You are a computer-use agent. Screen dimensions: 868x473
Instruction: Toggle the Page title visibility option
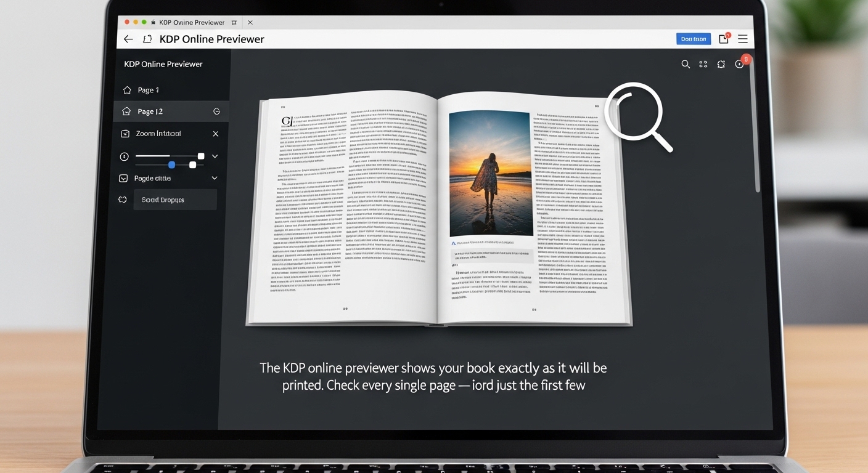(123, 177)
